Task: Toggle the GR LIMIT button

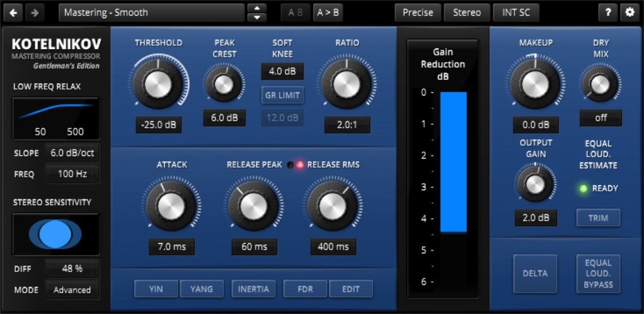Action: tap(282, 95)
